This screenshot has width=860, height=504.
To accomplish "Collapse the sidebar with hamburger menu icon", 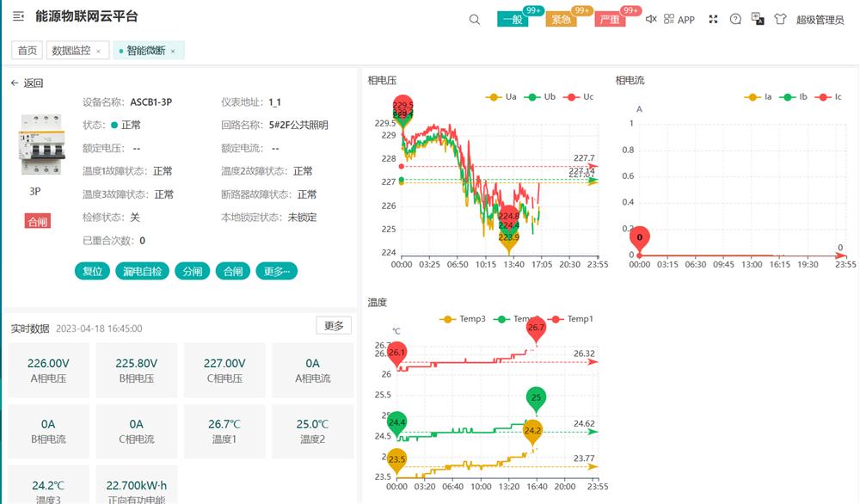I will [18, 16].
